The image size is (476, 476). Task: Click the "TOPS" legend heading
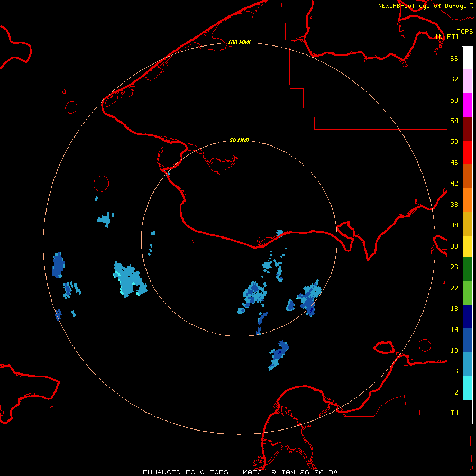(x=465, y=32)
